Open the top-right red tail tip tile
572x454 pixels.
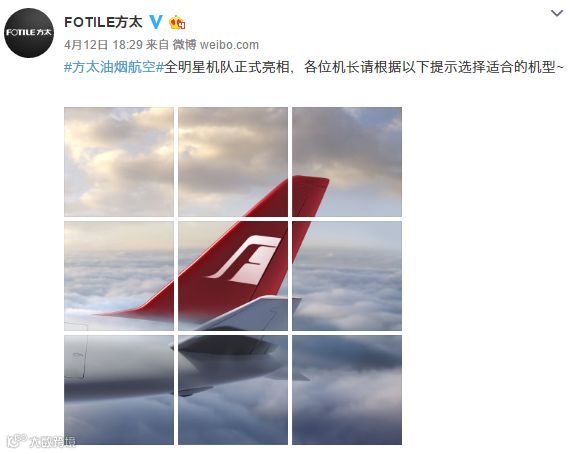[x=347, y=162]
